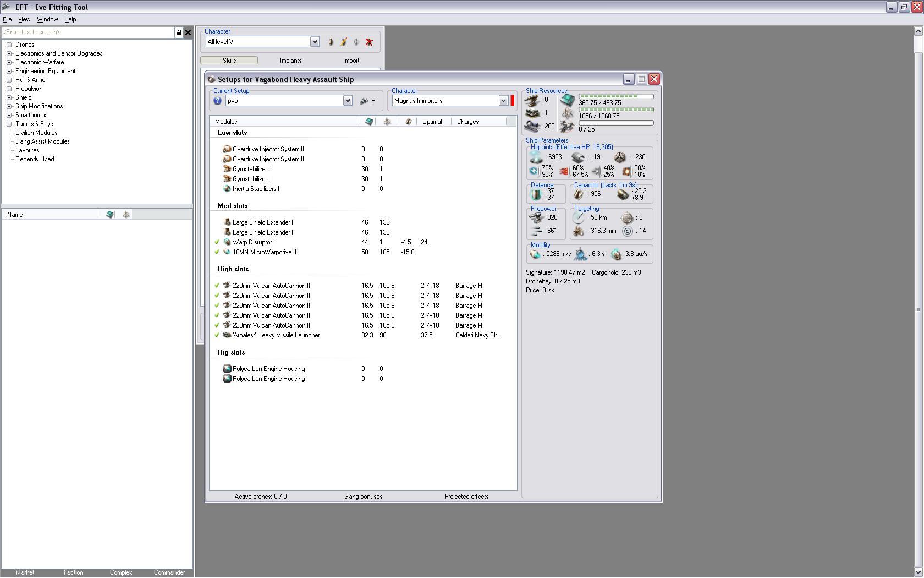The image size is (924, 578).
Task: Toggle the 10MN MicroWarpdrive II active checkmark
Action: pyautogui.click(x=217, y=252)
